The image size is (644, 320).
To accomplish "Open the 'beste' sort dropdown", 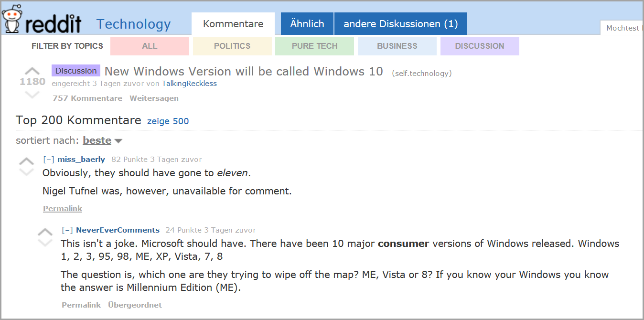I will tap(102, 141).
